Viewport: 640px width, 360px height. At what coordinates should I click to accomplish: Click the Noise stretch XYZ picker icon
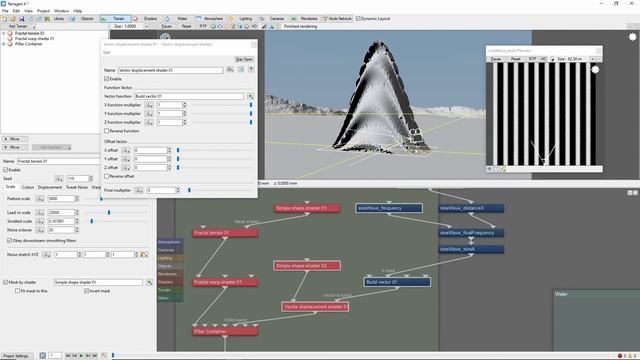pyautogui.click(x=144, y=254)
